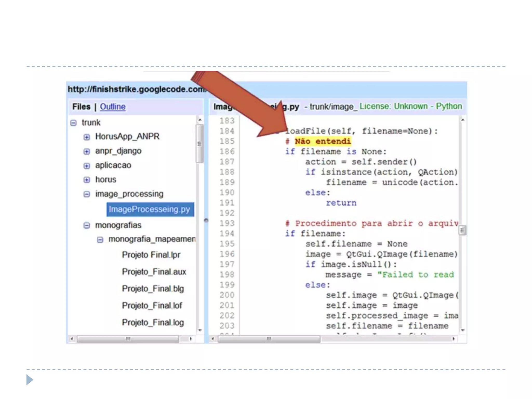Expand the HorusApp_ANPR folder

click(x=87, y=137)
